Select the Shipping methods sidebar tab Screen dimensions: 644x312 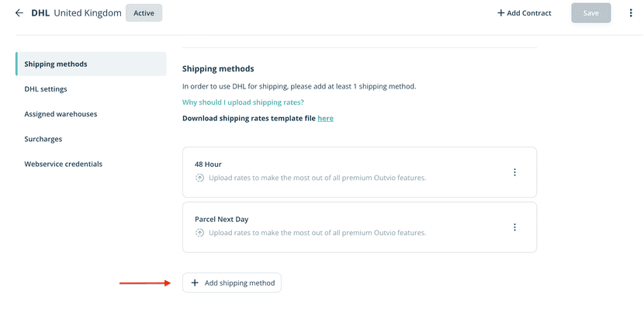tap(91, 64)
